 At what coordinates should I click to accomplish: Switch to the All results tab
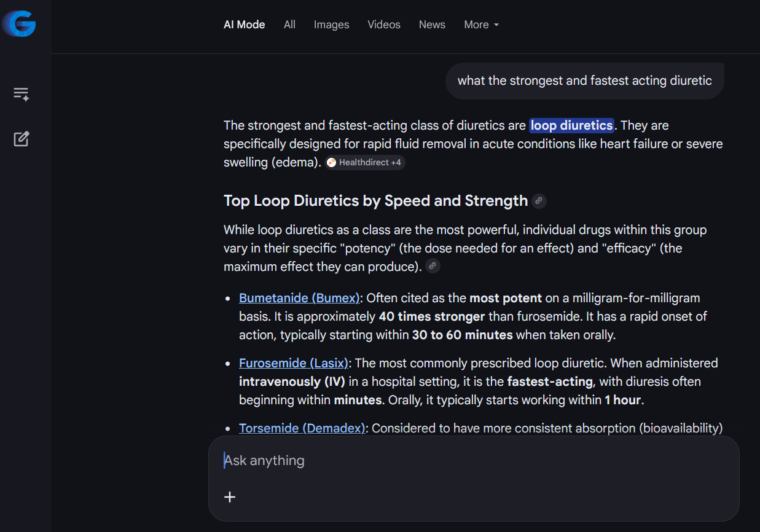coord(289,25)
